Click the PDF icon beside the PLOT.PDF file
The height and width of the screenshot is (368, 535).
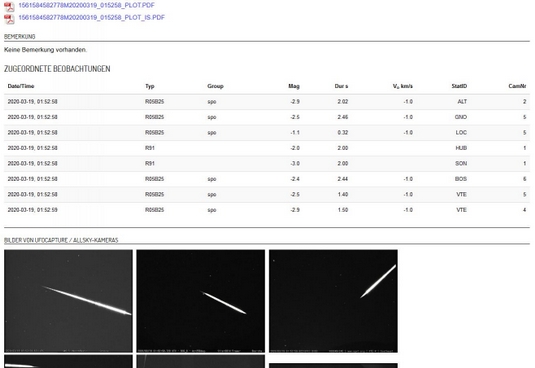tap(9, 6)
